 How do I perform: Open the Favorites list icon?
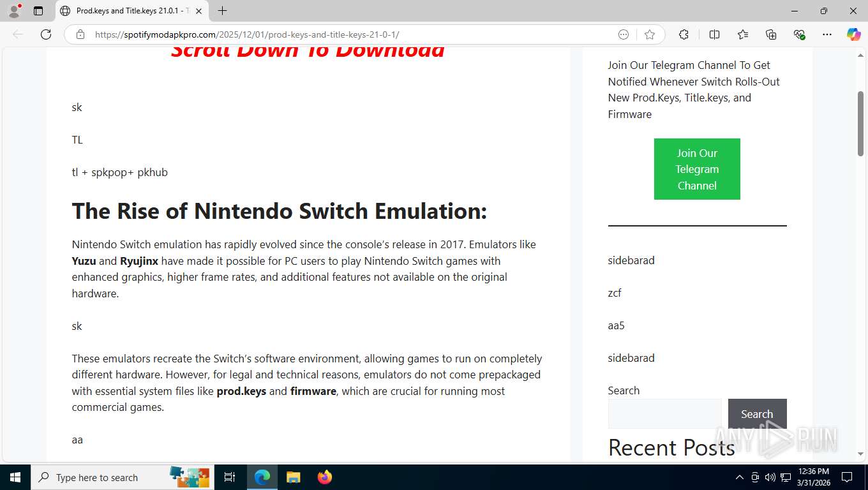pos(743,34)
